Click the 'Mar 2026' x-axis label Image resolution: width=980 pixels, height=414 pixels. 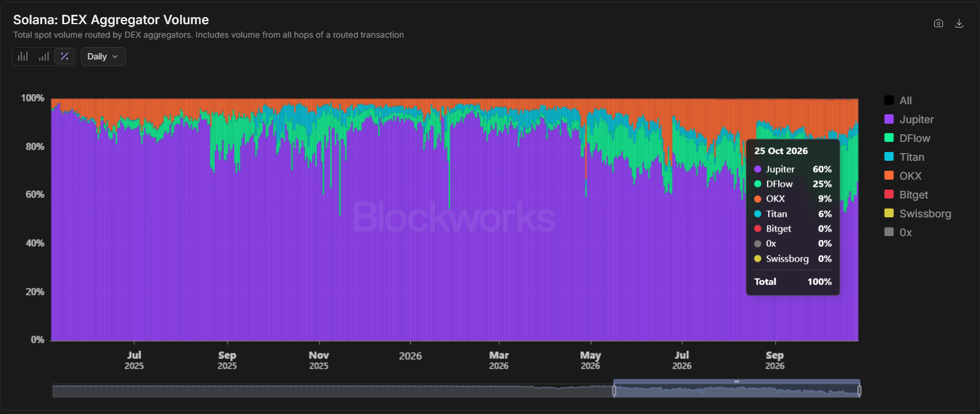coord(499,360)
